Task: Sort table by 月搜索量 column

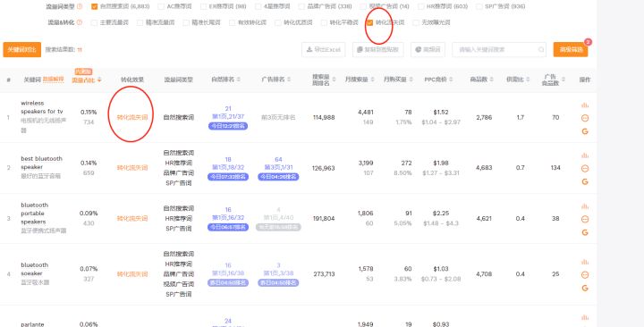Action: tap(372, 80)
